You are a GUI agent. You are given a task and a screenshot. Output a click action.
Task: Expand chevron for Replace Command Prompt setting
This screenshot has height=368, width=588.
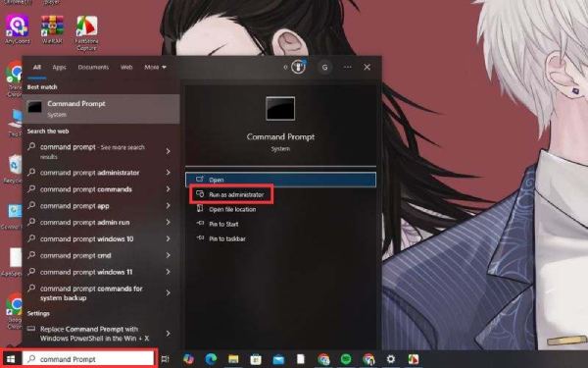click(x=168, y=333)
